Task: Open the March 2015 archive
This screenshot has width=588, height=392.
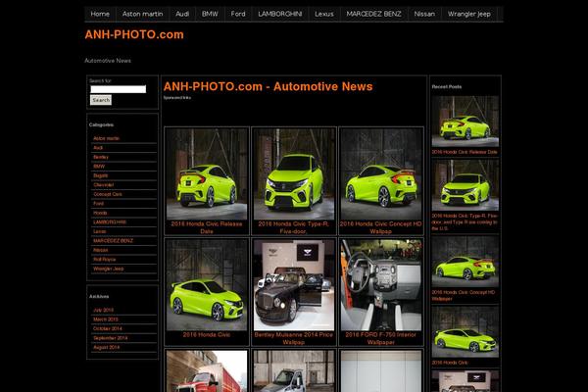Action: pyautogui.click(x=106, y=319)
